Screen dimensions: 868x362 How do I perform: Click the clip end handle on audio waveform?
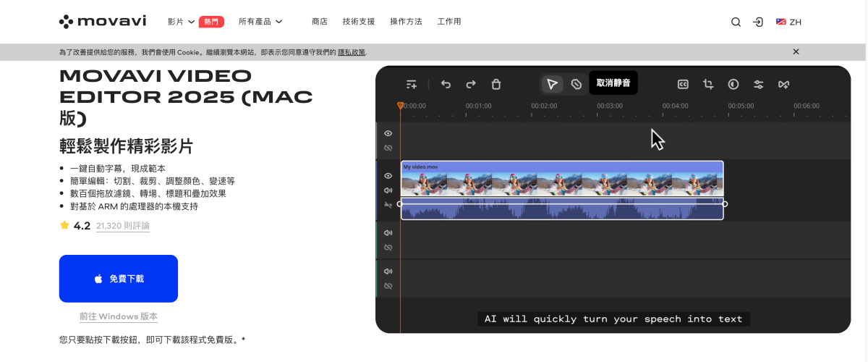point(725,204)
